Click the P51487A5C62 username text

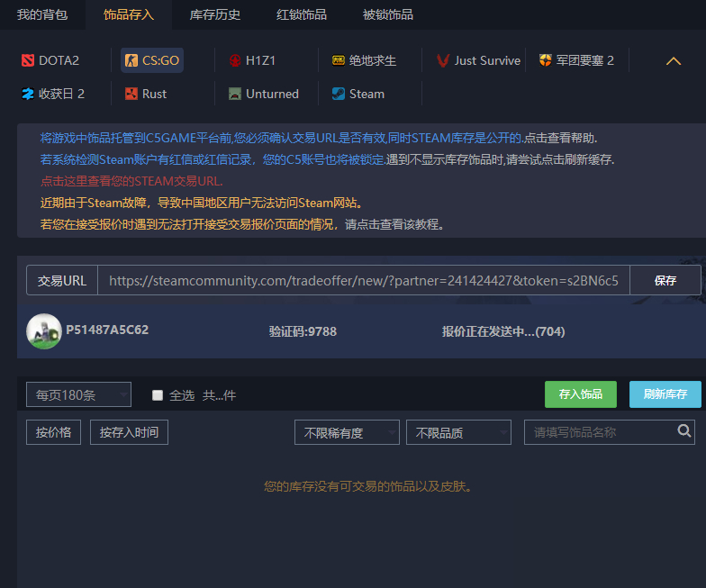point(107,330)
